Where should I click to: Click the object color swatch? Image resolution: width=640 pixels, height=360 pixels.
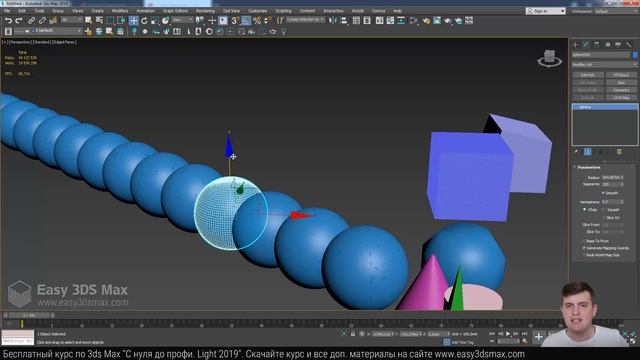pos(635,55)
